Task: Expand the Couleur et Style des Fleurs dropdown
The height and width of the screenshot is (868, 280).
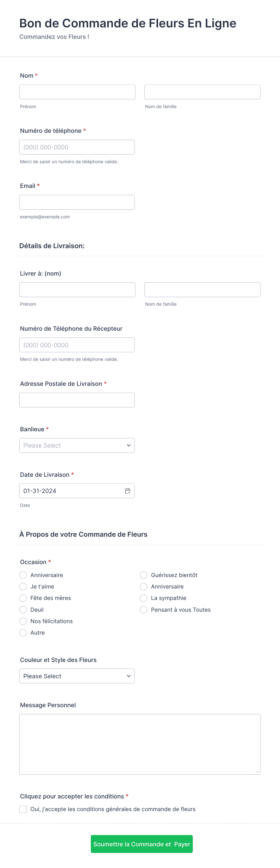Action: [77, 676]
